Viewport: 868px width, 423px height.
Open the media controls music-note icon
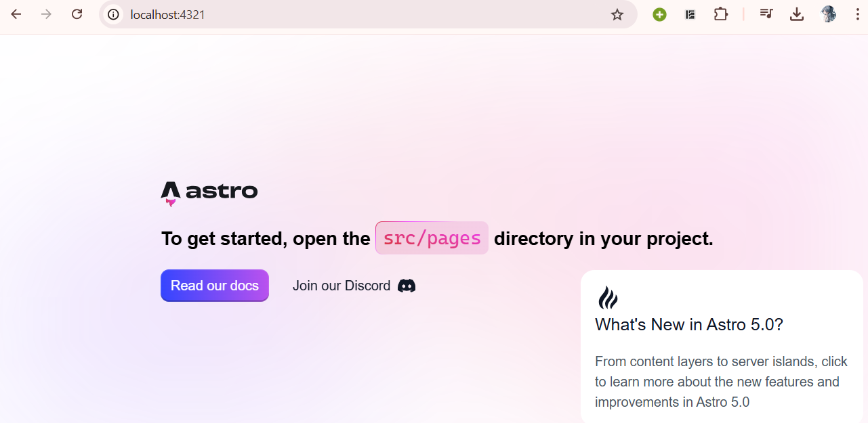pyautogui.click(x=766, y=14)
